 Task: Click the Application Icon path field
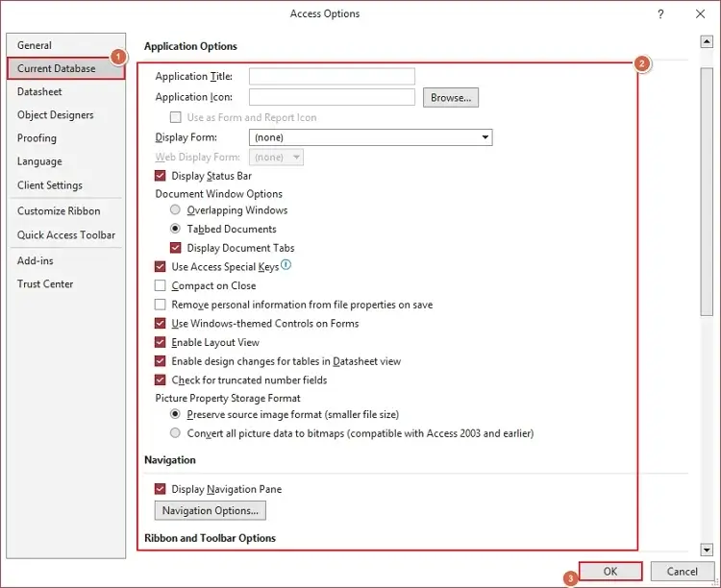click(332, 97)
